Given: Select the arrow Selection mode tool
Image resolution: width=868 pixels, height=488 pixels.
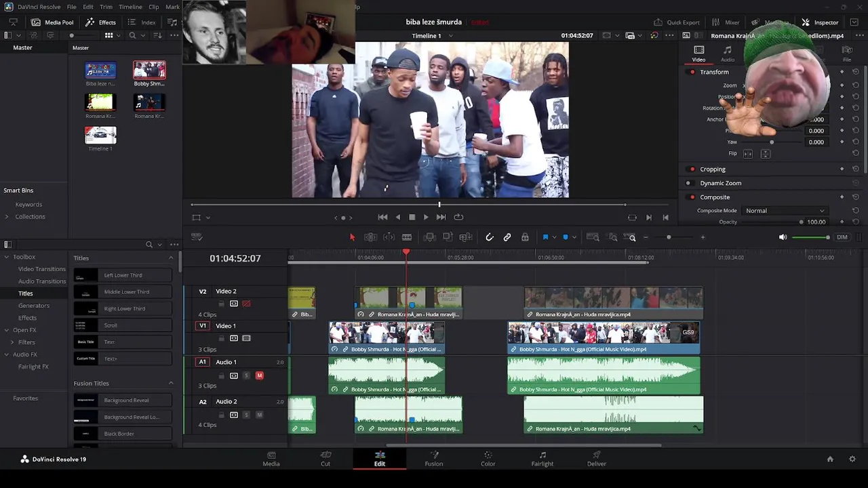Looking at the screenshot, I should pos(352,237).
